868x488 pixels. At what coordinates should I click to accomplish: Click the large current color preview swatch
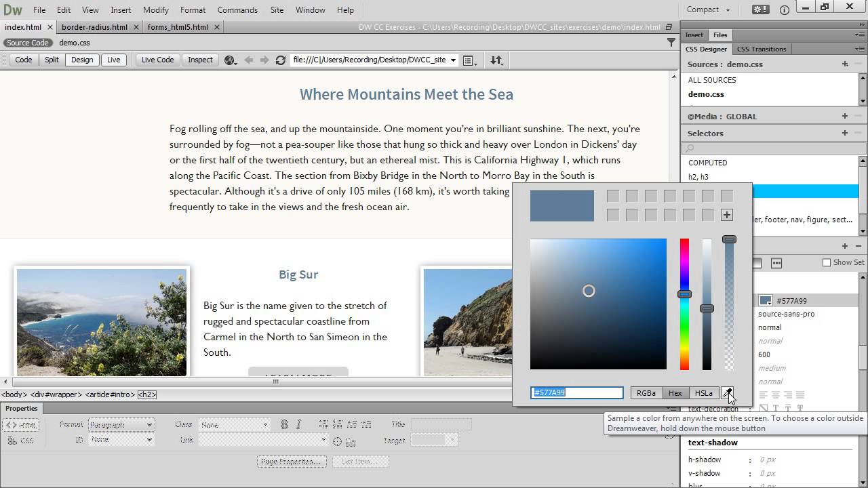(x=562, y=206)
